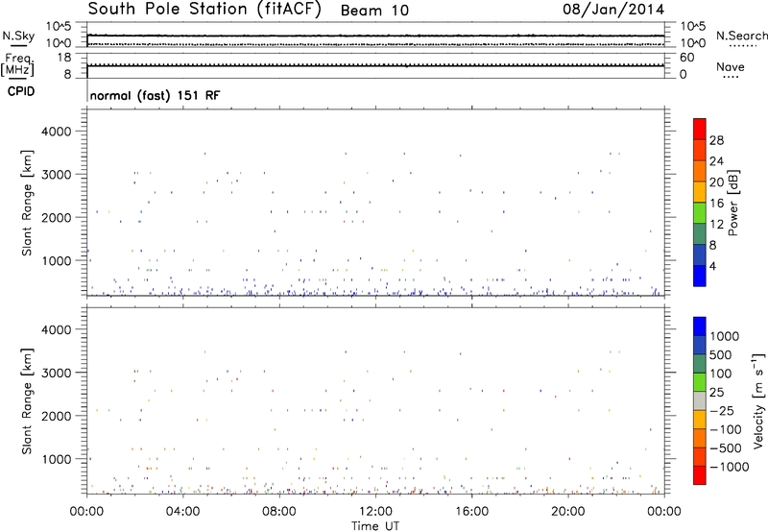The image size is (768, 532).
Task: Click the '4000' tick of the power panel
Action: pyautogui.click(x=57, y=132)
